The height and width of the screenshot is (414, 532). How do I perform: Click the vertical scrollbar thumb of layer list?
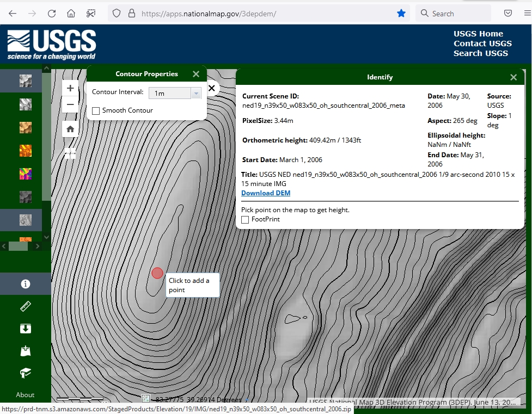point(46,137)
